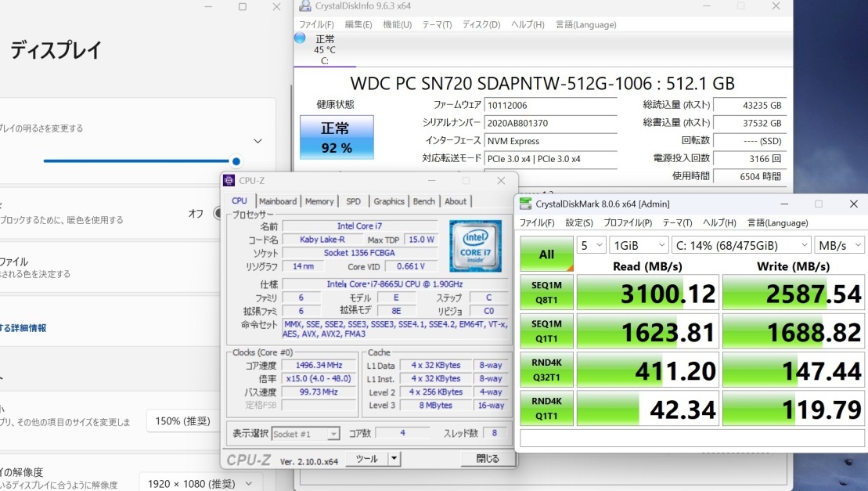The image size is (868, 491).
Task: Click the firmware field showing 10112006
Action: click(551, 105)
